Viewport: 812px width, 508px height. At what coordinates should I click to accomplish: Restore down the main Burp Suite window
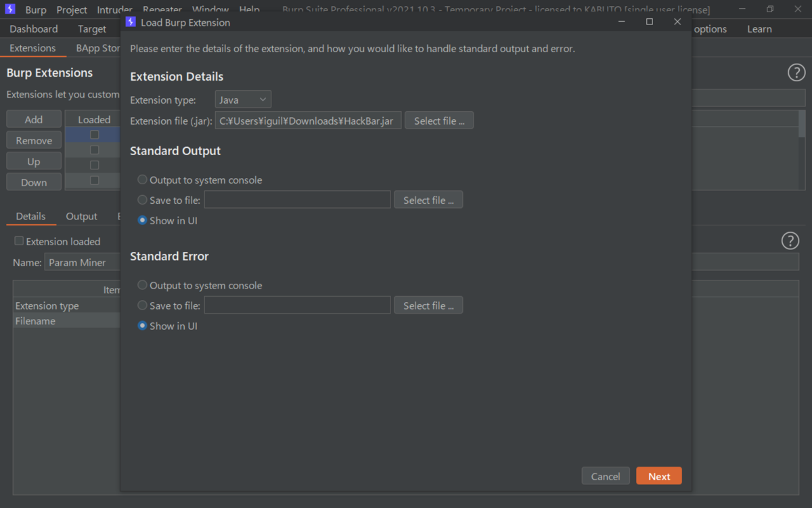[x=770, y=9]
